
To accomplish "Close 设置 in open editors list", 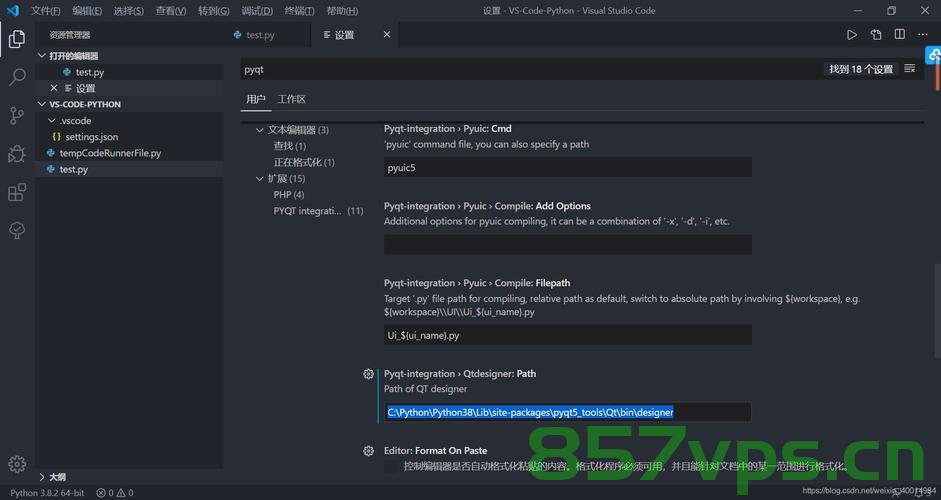I will pos(54,88).
